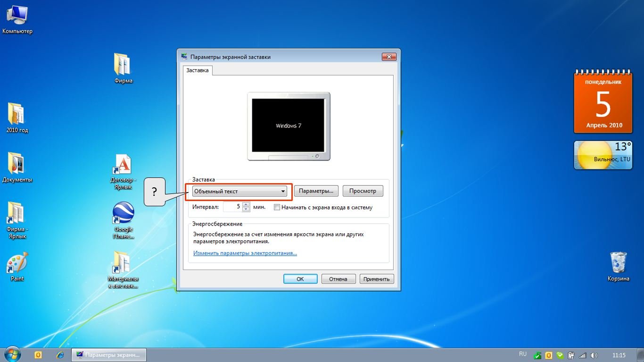Click the Договор - Ярлык shortcut
Viewport: 644px width, 362px height.
(123, 166)
